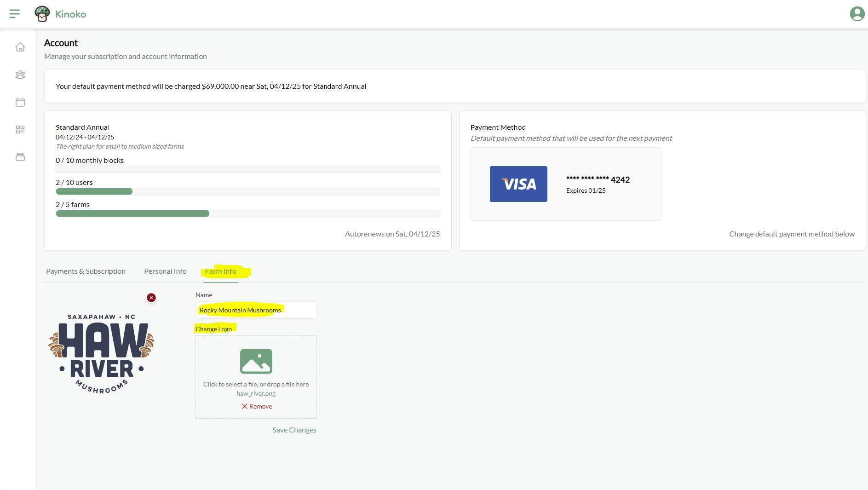
Task: Click Save Changes
Action: [x=294, y=430]
